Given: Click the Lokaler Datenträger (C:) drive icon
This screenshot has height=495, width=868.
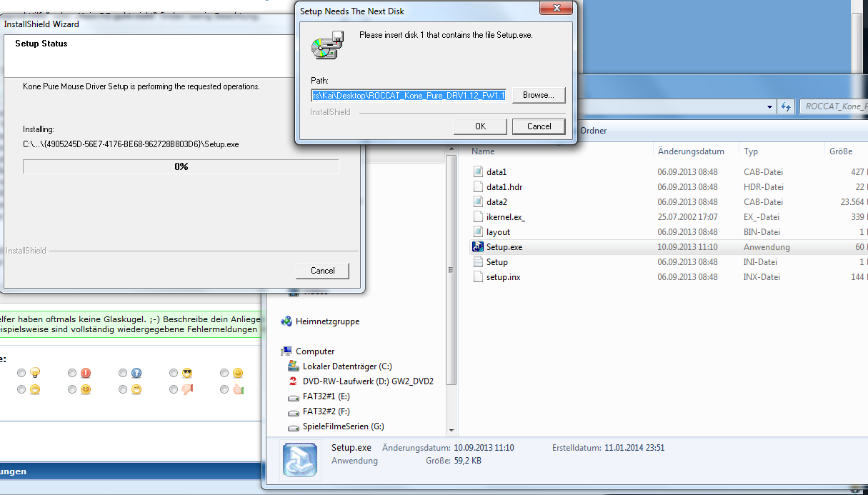Looking at the screenshot, I should pos(293,366).
